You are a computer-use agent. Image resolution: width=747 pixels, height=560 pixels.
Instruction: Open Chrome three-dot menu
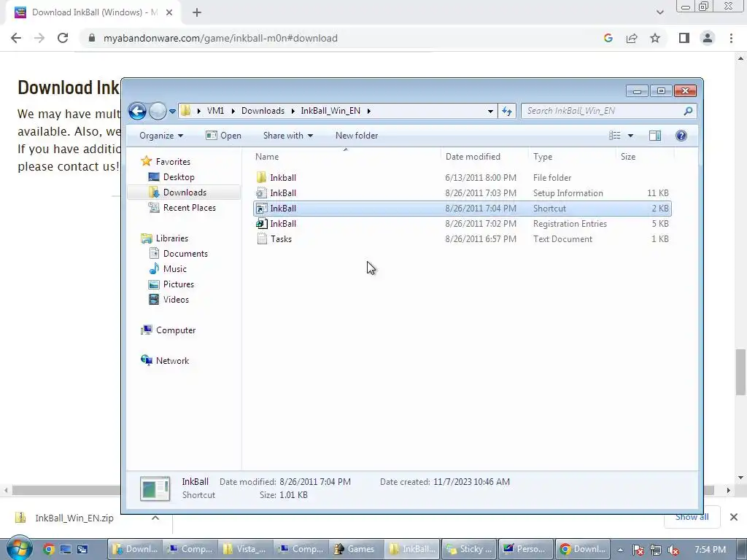(731, 38)
